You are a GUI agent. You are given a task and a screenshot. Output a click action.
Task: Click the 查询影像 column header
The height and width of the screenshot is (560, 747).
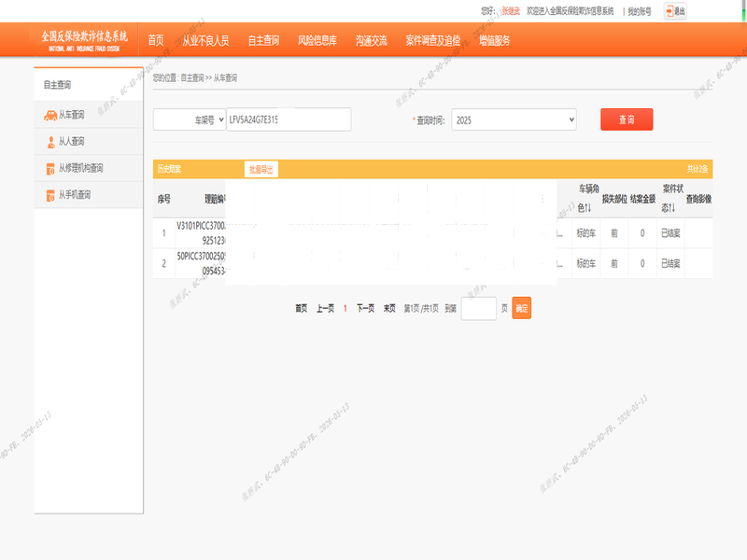click(x=698, y=199)
